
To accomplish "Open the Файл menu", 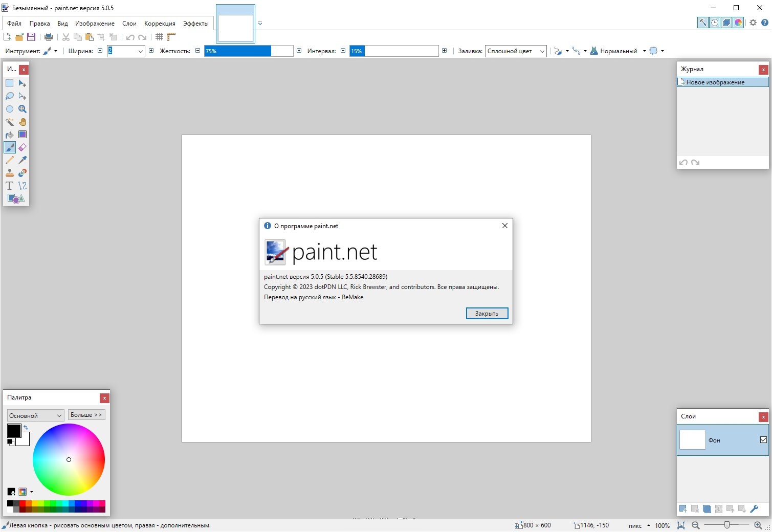I will (x=14, y=24).
